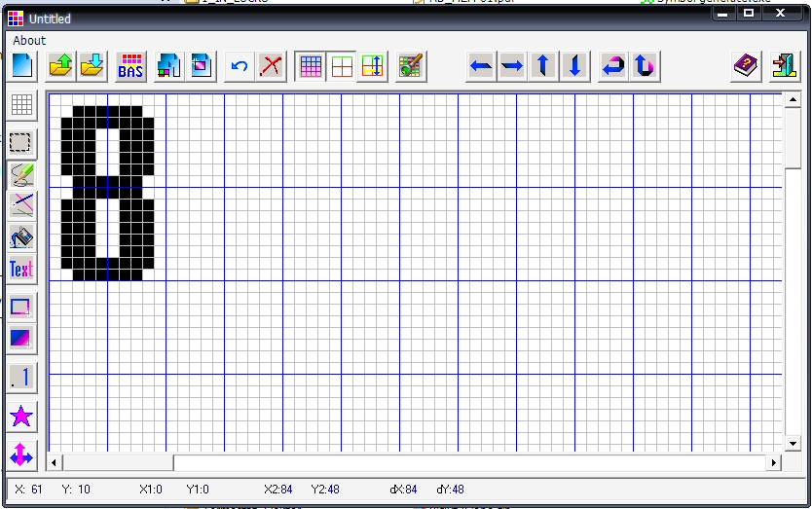Click the red X clear icon
812x509 pixels.
[x=271, y=66]
